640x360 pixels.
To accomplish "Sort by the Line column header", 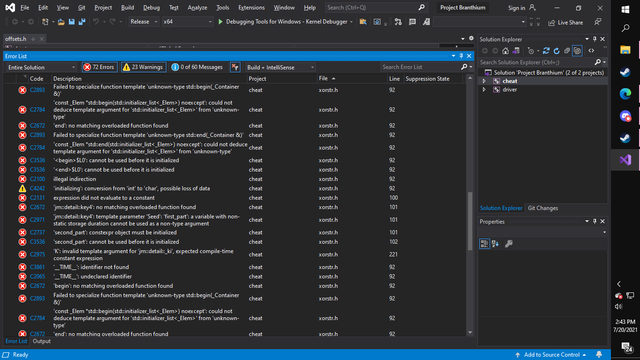I will (x=394, y=78).
